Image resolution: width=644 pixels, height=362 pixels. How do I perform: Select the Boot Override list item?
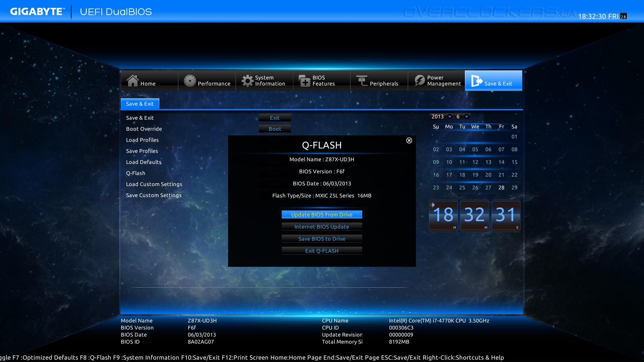(144, 129)
